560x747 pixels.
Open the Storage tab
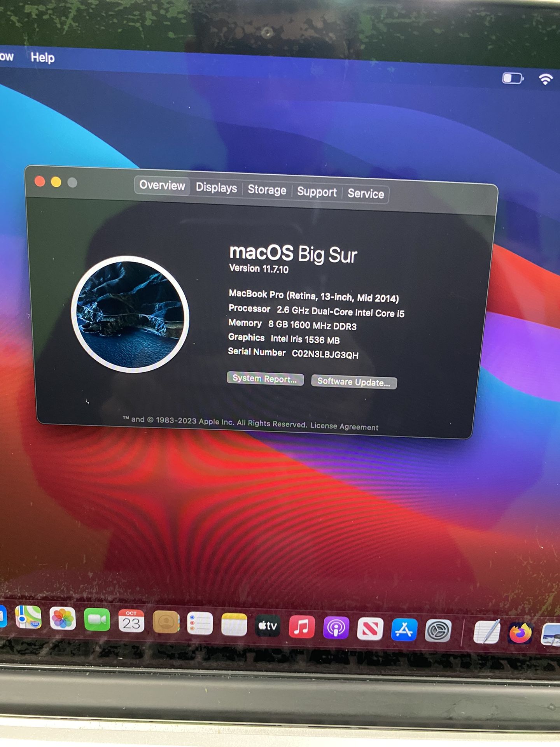tap(267, 189)
